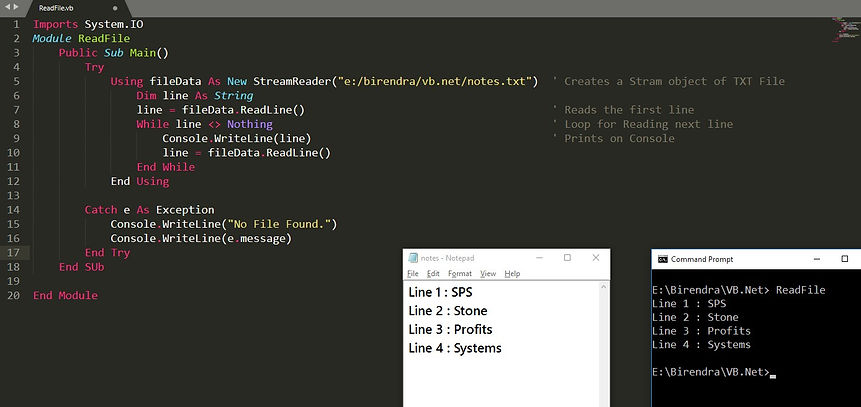
Task: Click the "No File Found." string
Action: point(279,224)
